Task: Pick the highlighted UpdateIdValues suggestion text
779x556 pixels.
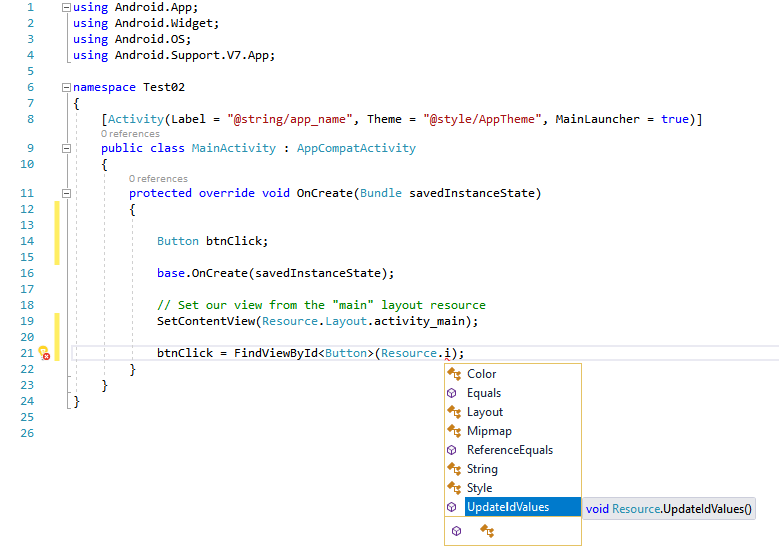Action: click(x=508, y=507)
